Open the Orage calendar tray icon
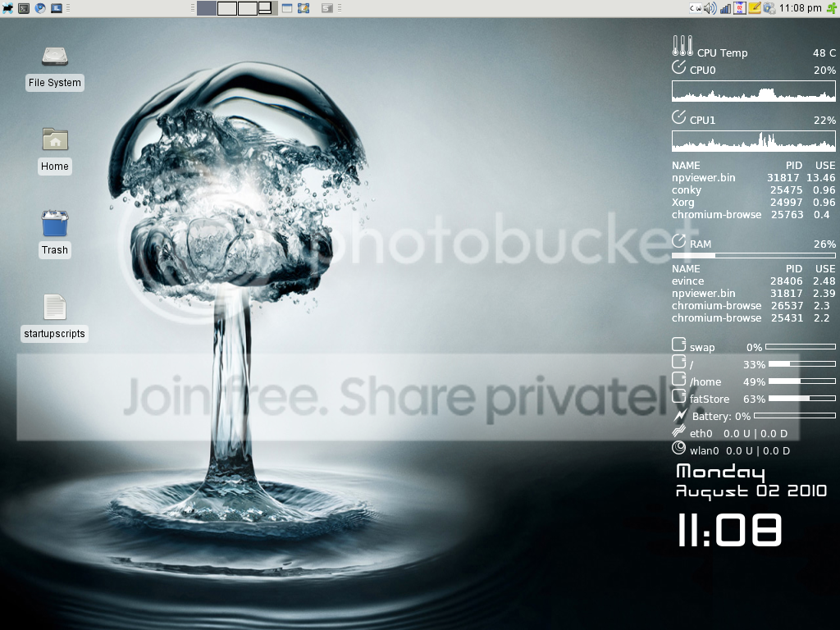 pos(739,8)
